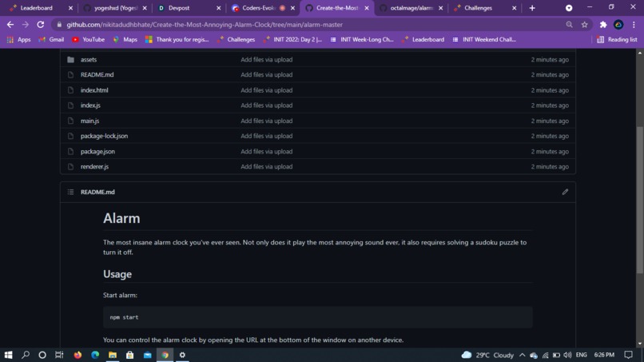Open volume control in system tray

(567, 355)
